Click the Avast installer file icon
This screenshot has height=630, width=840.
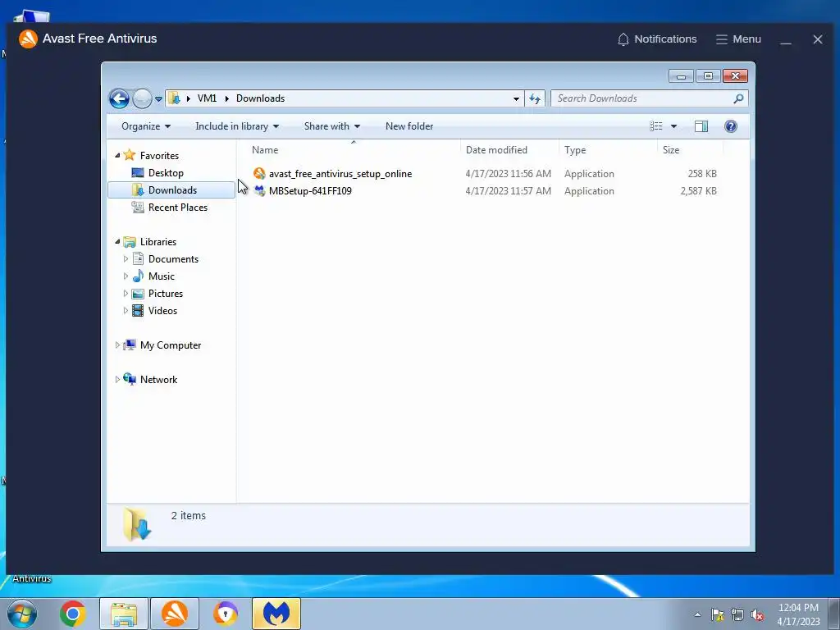259,174
